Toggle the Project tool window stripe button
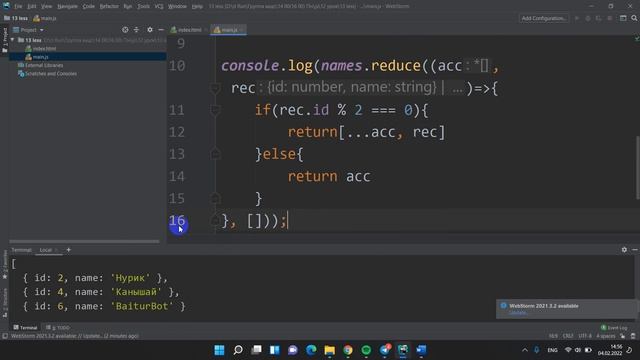 [x=5, y=40]
